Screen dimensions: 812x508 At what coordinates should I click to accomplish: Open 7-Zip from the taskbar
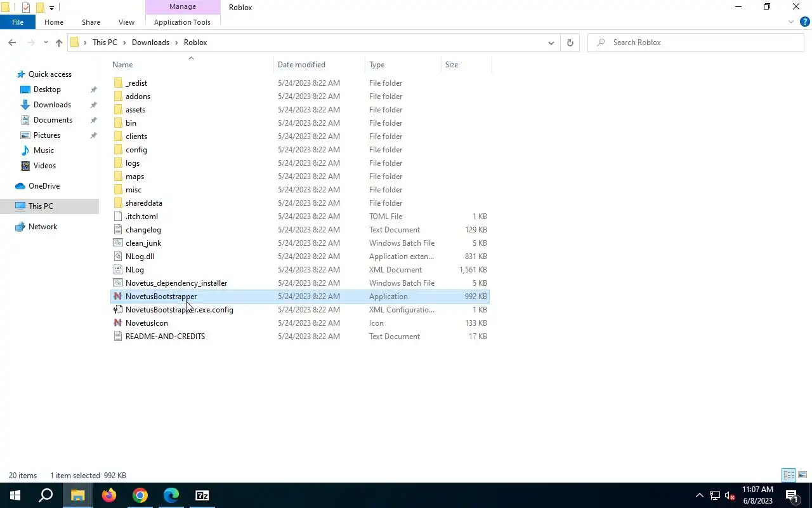(x=202, y=495)
